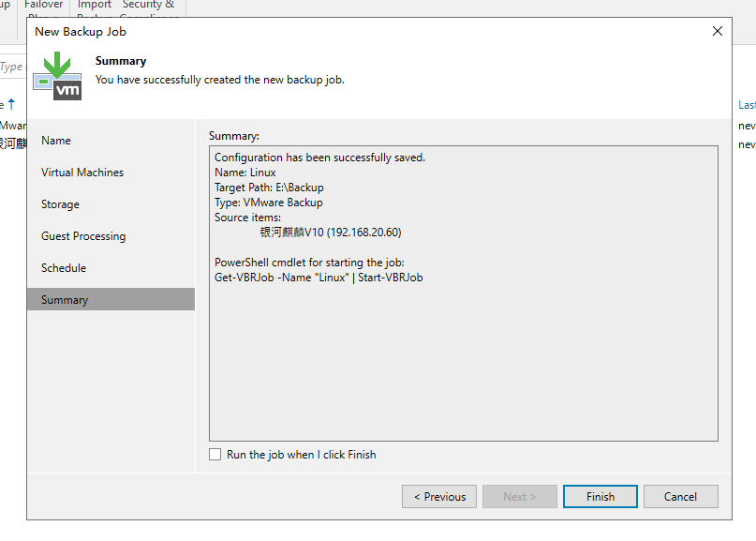The width and height of the screenshot is (756, 541).
Task: Open the Virtual Machines wizard step
Action: coord(82,173)
